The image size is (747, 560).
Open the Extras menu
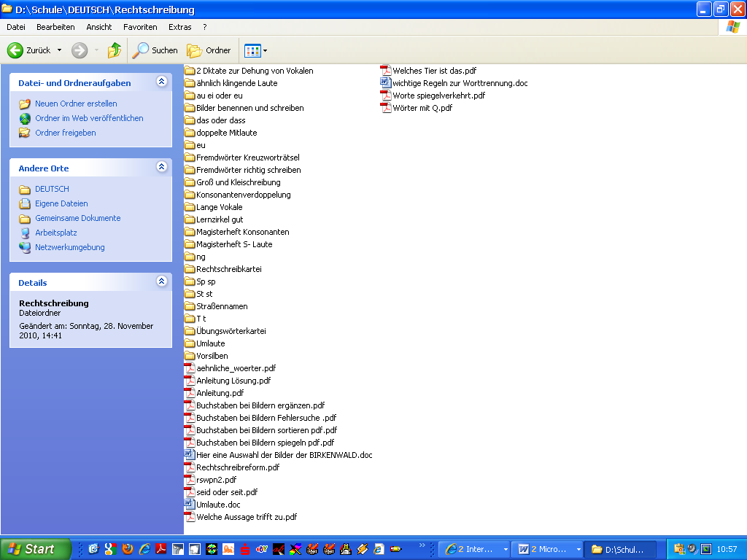[x=179, y=27]
